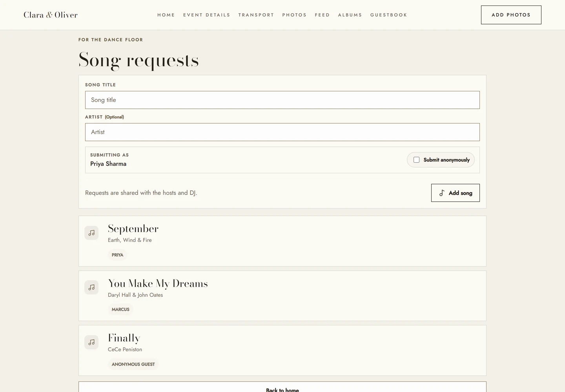Image resolution: width=565 pixels, height=392 pixels.
Task: Go to Event Details in navigation
Action: (207, 15)
